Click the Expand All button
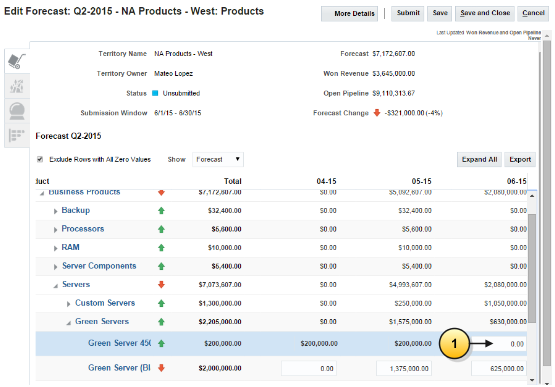This screenshot has height=387, width=555. [x=479, y=159]
